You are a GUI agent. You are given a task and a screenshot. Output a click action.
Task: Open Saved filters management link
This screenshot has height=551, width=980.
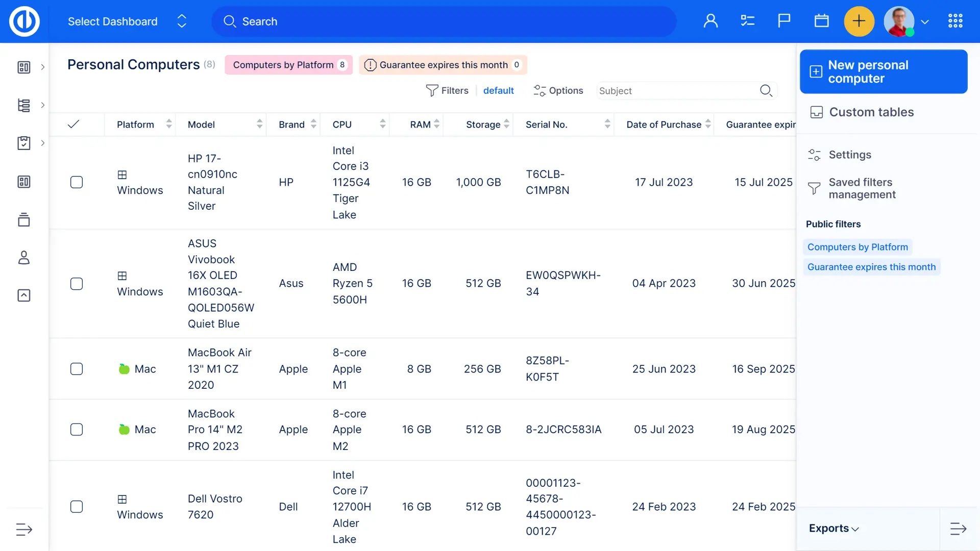[862, 188]
